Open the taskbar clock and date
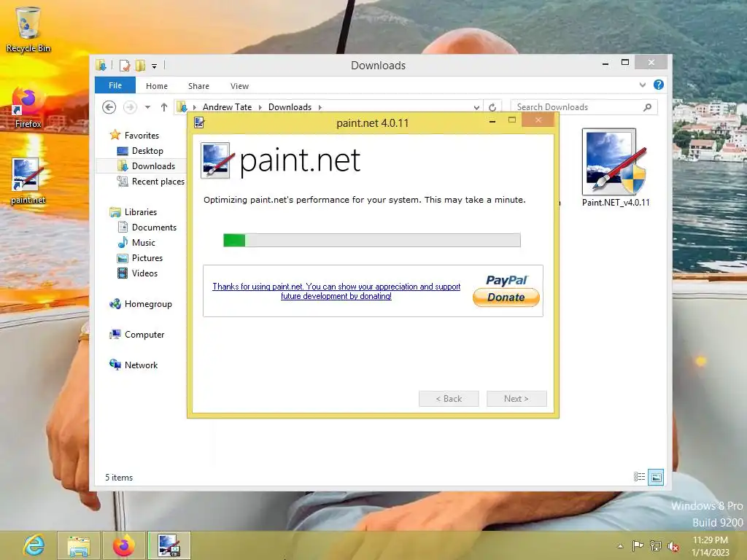 pos(711,545)
